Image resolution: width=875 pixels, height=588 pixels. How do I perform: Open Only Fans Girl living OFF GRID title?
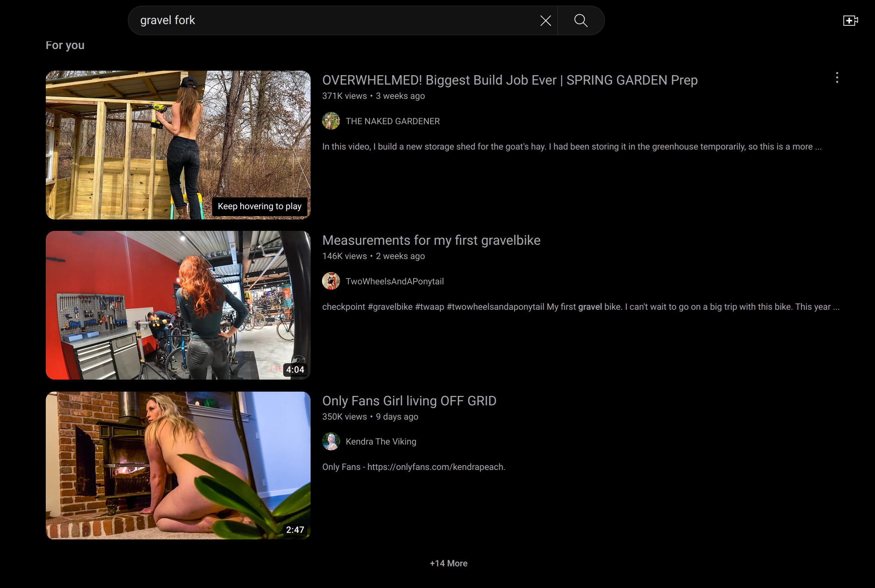click(409, 401)
